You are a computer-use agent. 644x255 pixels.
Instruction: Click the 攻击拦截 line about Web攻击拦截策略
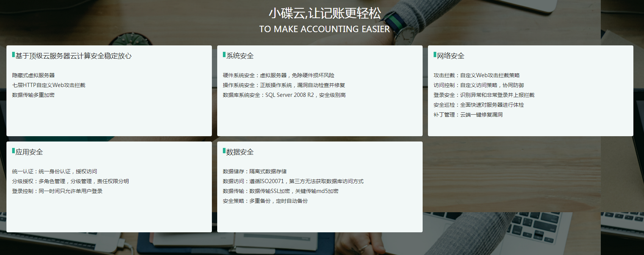(477, 75)
